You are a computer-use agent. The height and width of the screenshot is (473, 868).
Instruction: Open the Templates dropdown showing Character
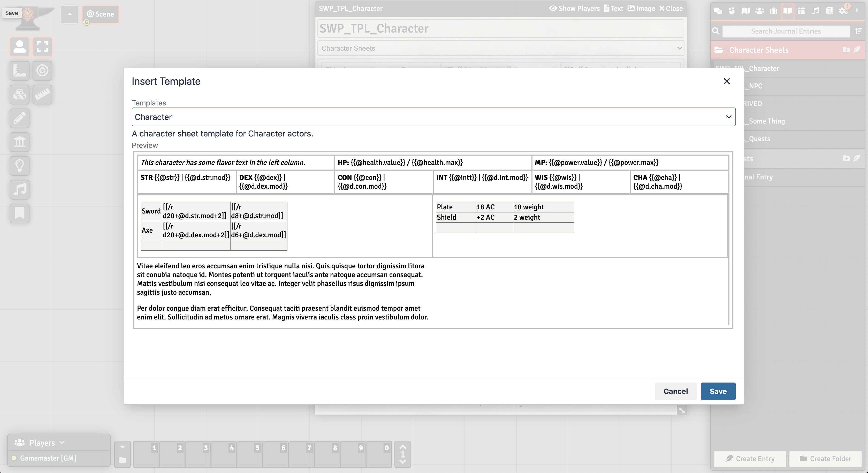(433, 117)
